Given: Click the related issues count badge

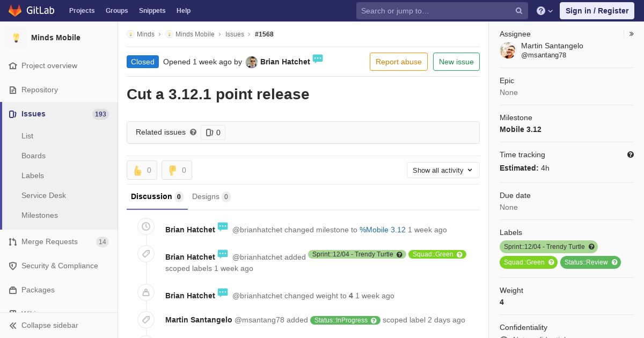Looking at the screenshot, I should 213,133.
